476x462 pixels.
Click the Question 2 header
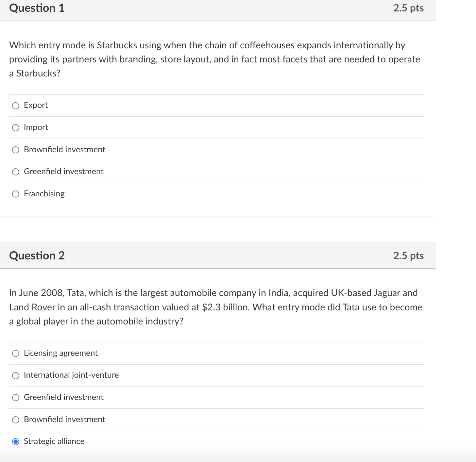point(37,255)
